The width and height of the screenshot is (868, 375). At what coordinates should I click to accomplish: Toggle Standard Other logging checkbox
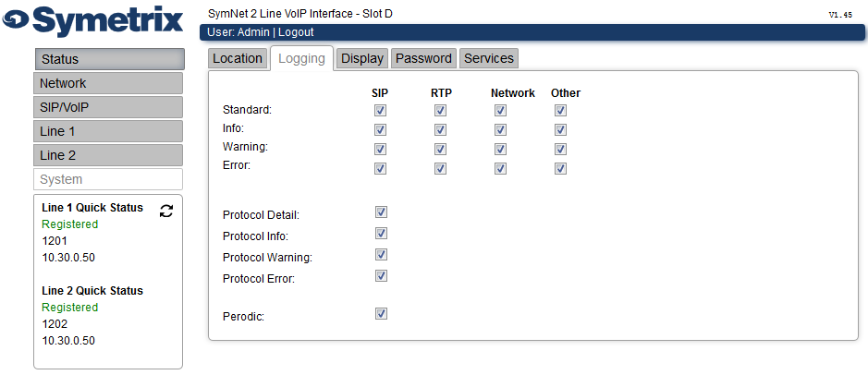coord(560,111)
